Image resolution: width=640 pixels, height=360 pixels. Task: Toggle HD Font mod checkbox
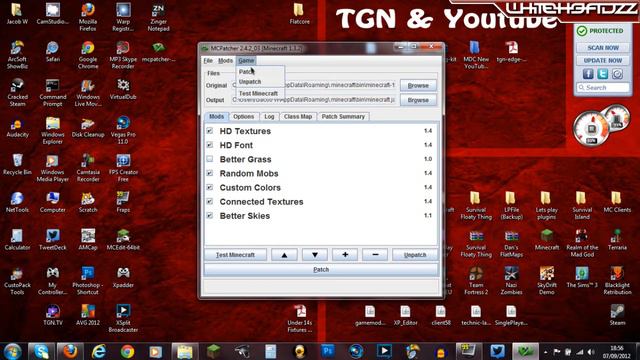point(210,145)
